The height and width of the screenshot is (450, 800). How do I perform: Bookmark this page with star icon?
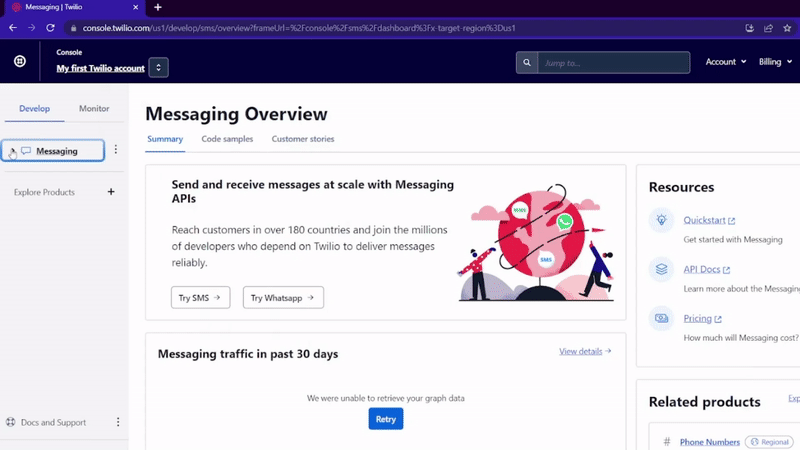[x=787, y=28]
